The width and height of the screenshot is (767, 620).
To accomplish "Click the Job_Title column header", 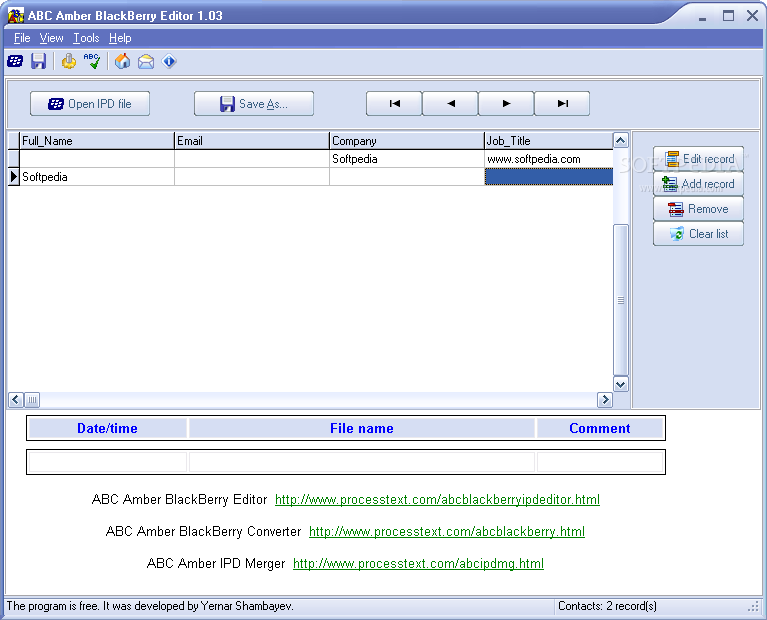I will pyautogui.click(x=549, y=141).
